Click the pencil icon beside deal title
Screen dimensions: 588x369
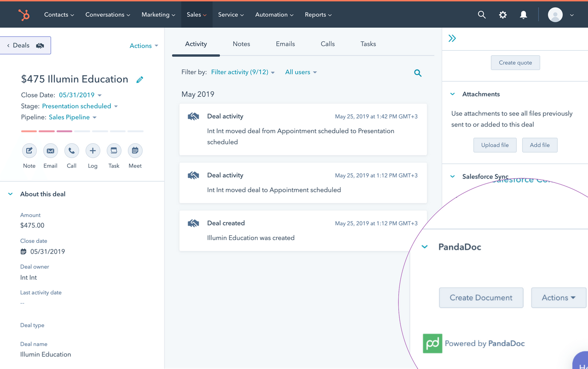tap(140, 80)
